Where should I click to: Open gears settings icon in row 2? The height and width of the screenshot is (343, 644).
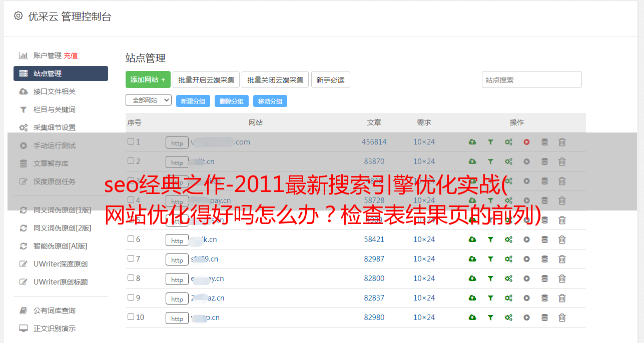pos(508,161)
